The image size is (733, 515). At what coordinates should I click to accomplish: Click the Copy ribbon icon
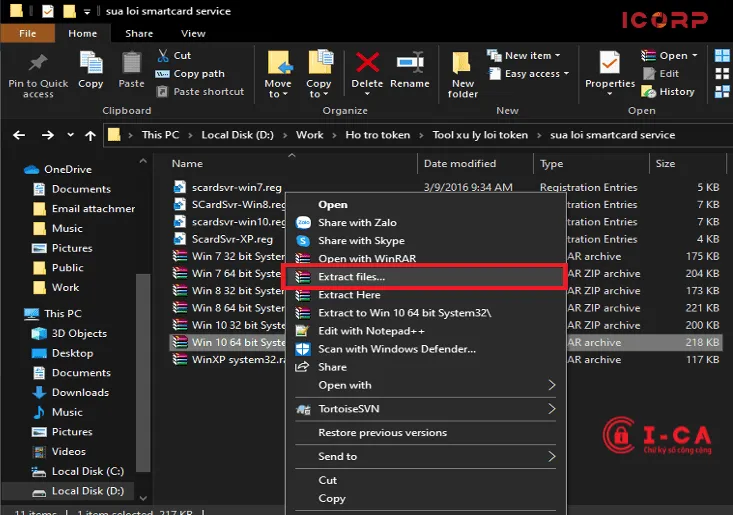pos(91,63)
